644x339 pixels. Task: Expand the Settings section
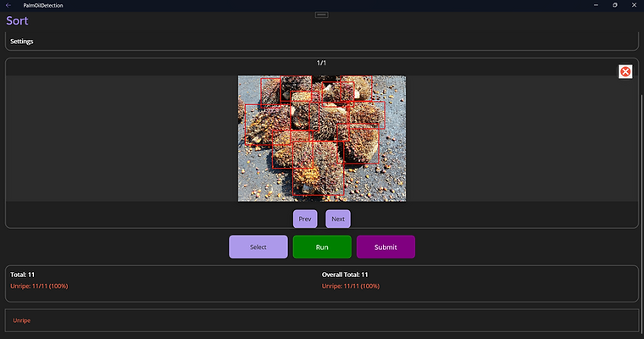322,42
